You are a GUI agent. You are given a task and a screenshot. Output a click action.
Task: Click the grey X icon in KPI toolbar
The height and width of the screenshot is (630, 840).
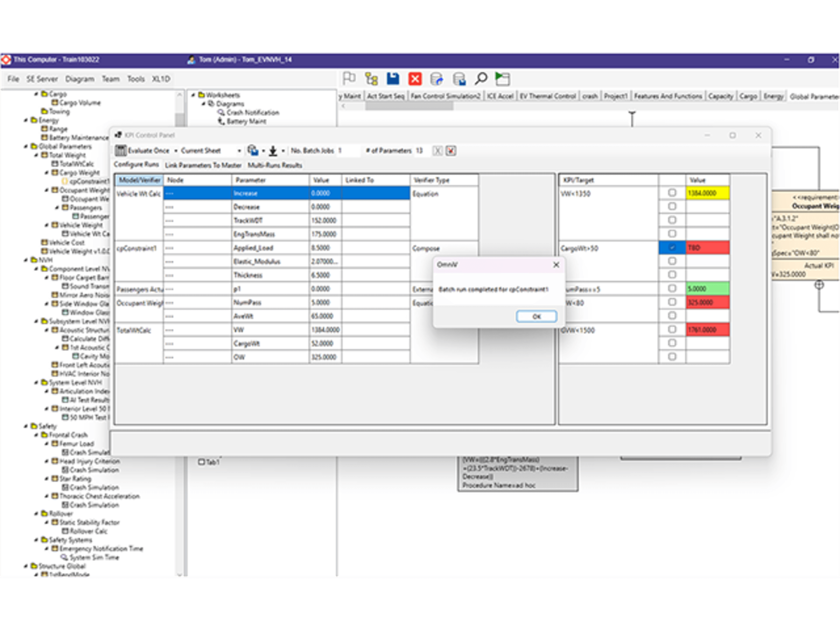pos(437,151)
